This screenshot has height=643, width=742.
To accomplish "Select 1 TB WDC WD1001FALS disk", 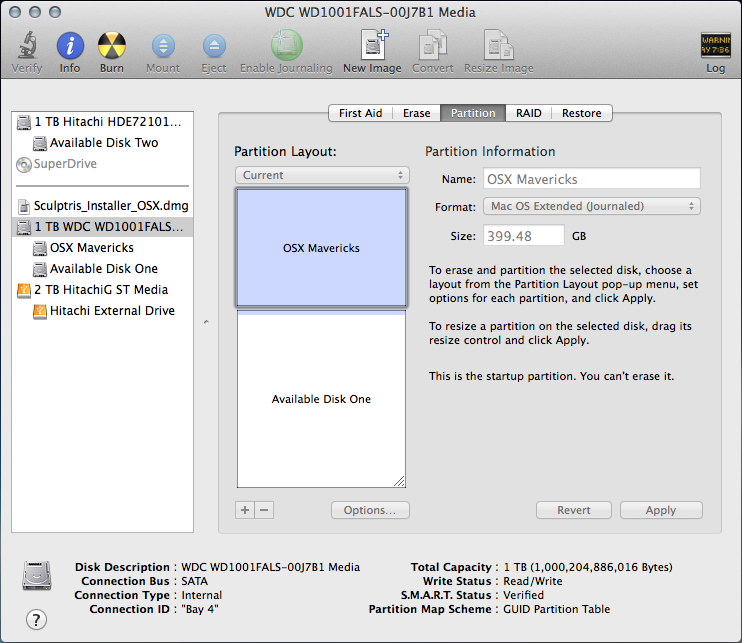I will pos(102,227).
